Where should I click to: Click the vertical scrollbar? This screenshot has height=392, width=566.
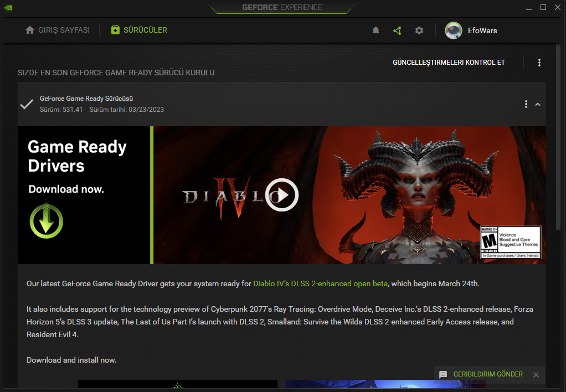[x=558, y=137]
